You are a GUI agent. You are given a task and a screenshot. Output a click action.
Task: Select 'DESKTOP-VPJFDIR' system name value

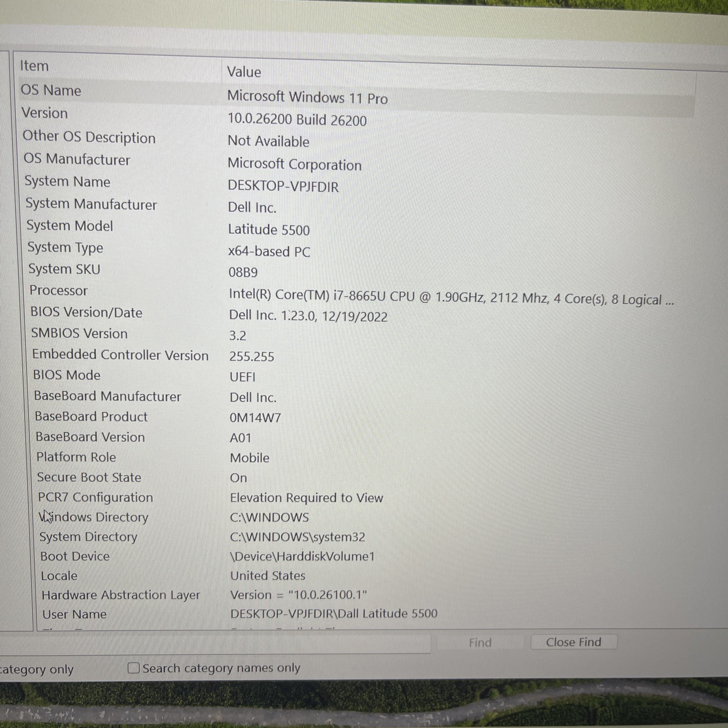(283, 186)
